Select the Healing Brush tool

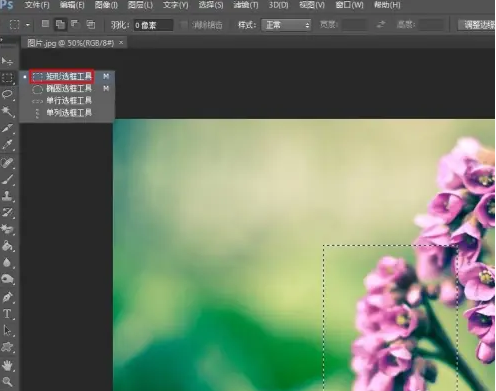pos(7,163)
